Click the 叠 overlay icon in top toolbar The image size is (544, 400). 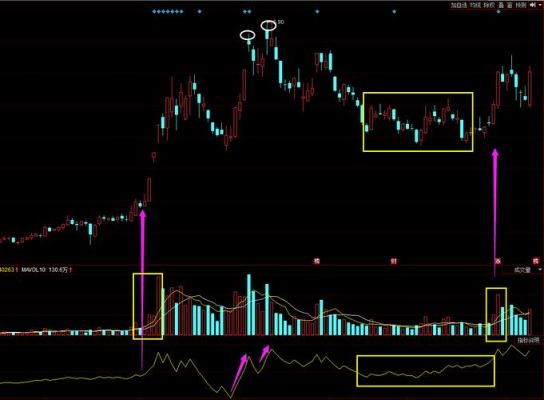point(501,5)
